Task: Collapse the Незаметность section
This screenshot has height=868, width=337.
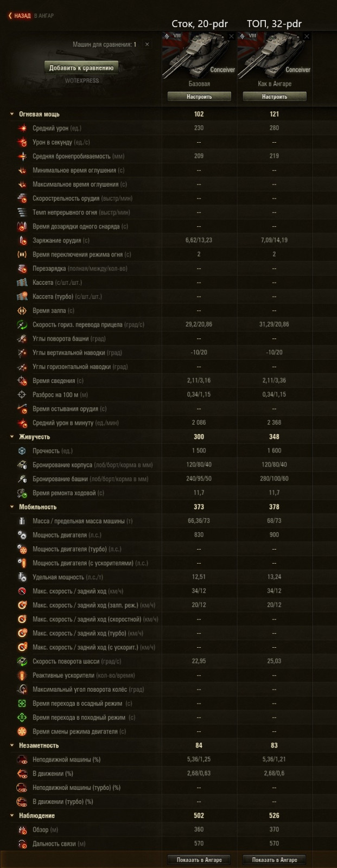Action: point(12,746)
